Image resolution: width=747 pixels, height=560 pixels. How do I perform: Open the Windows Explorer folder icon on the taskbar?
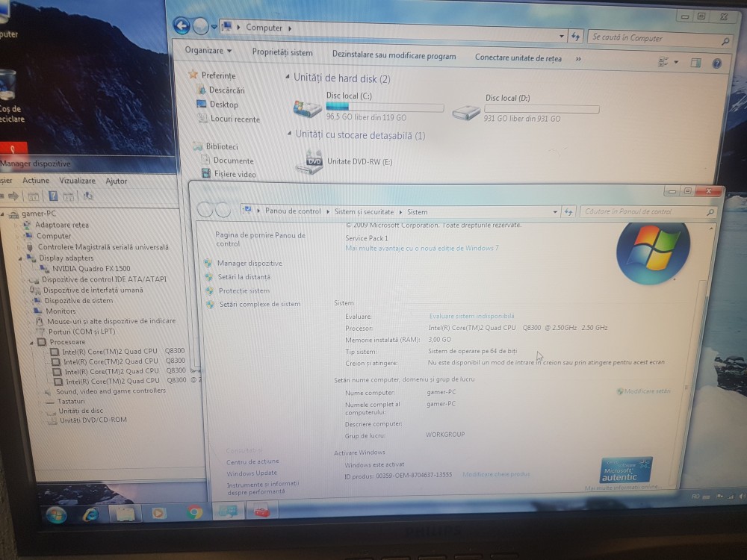[124, 514]
